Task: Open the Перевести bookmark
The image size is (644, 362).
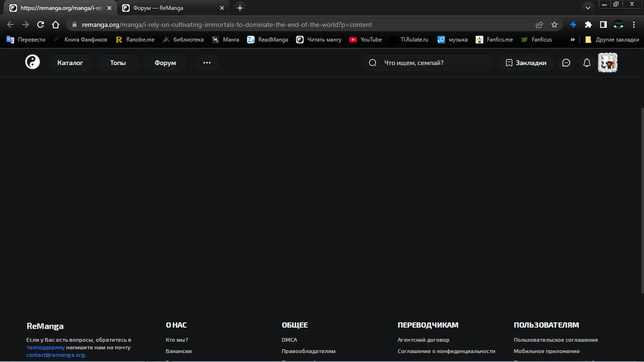Action: (26, 39)
